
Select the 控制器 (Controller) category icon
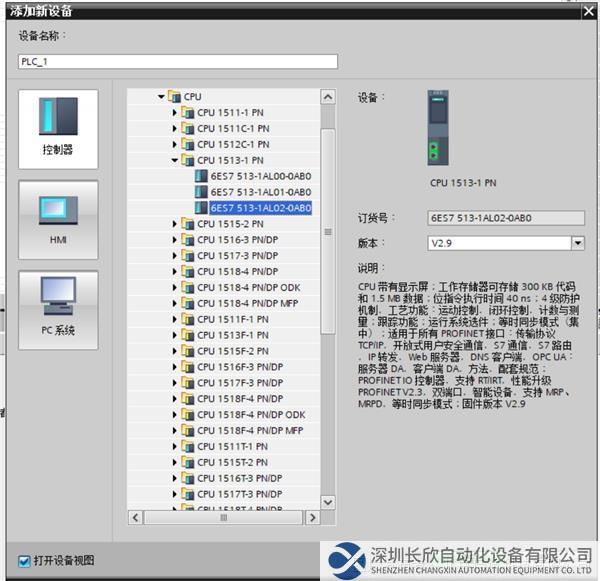(58, 128)
